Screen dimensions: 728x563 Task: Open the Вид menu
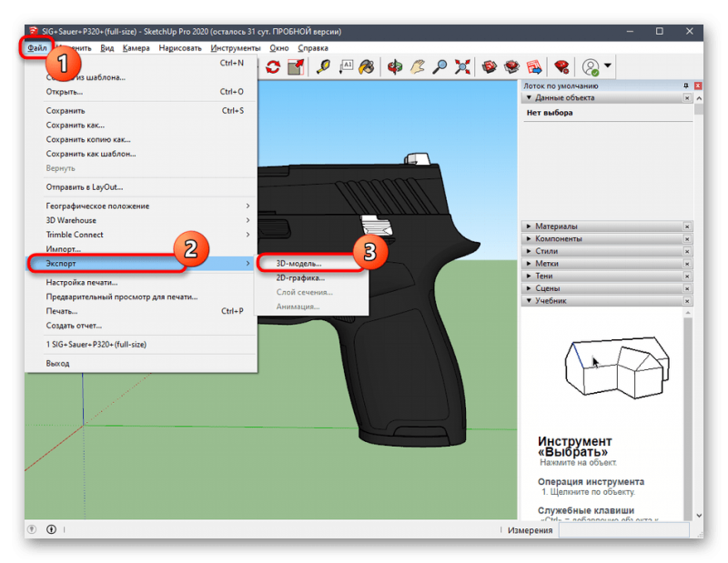[x=107, y=48]
